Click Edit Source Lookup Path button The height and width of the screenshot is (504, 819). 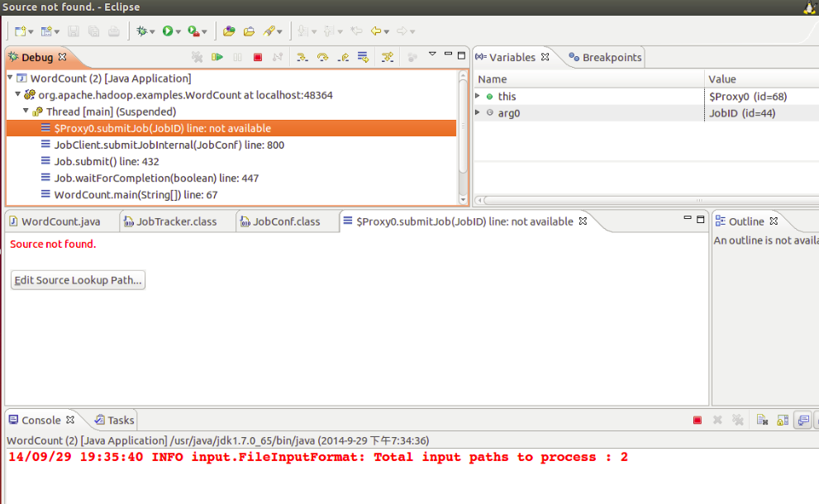coord(78,280)
